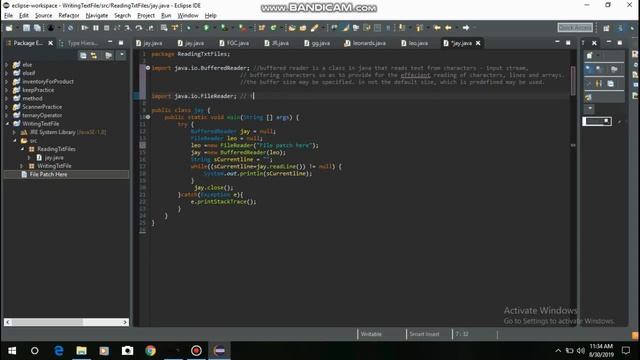The width and height of the screenshot is (640, 360).
Task: Click the Step Return toolbar icon
Action: 150,28
